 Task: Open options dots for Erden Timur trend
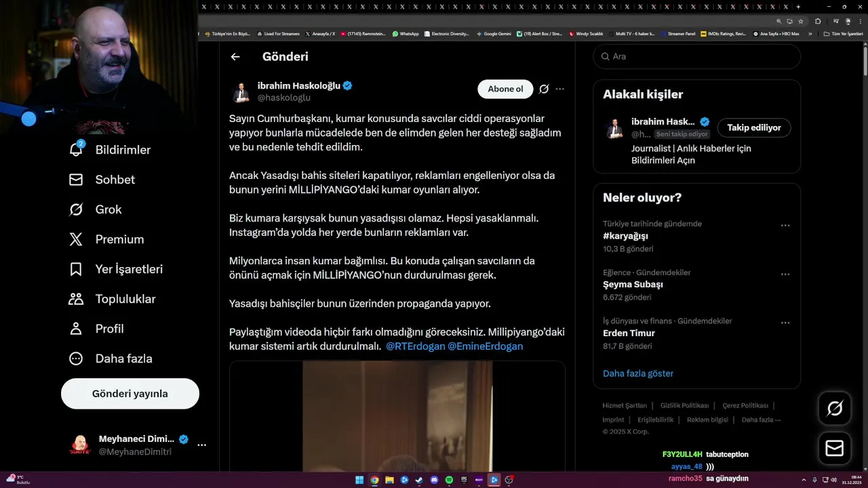tap(785, 323)
